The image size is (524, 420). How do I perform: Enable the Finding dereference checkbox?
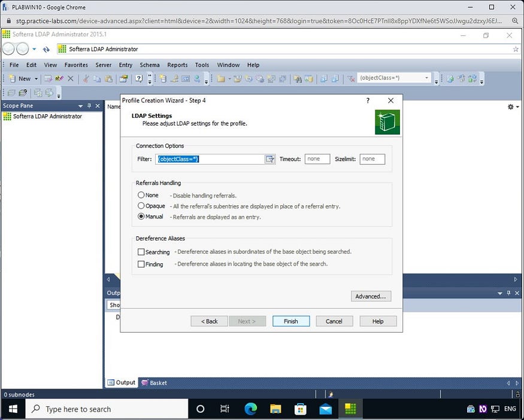tap(141, 264)
